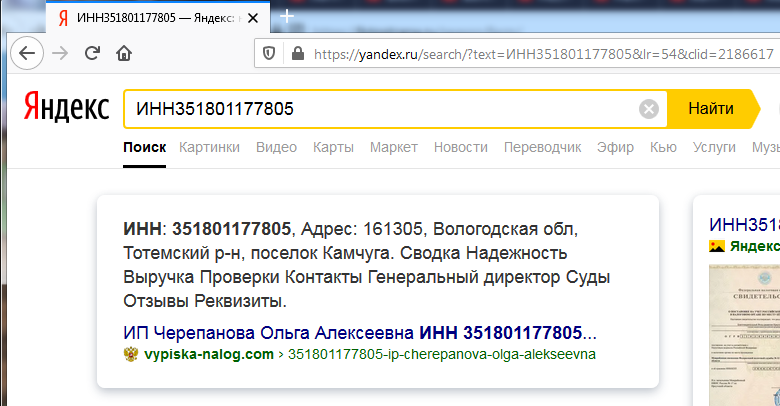The height and width of the screenshot is (406, 780).
Task: Switch to the Картинки tab
Action: [x=209, y=148]
